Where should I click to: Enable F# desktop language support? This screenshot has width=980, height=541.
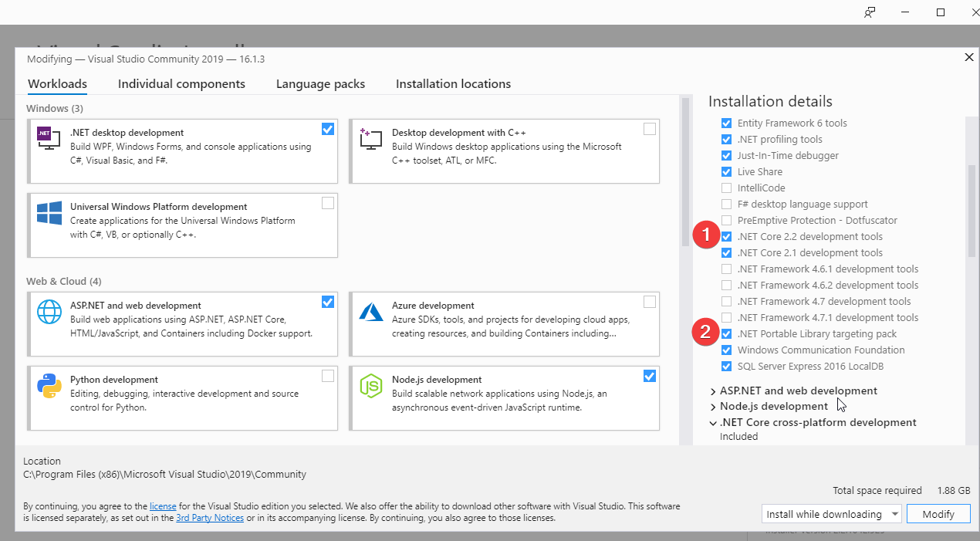click(726, 204)
